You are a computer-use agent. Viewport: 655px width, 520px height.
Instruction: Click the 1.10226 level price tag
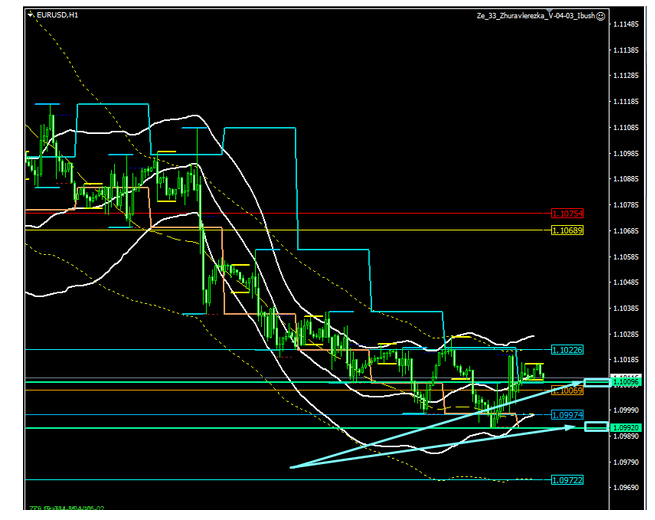tap(567, 349)
